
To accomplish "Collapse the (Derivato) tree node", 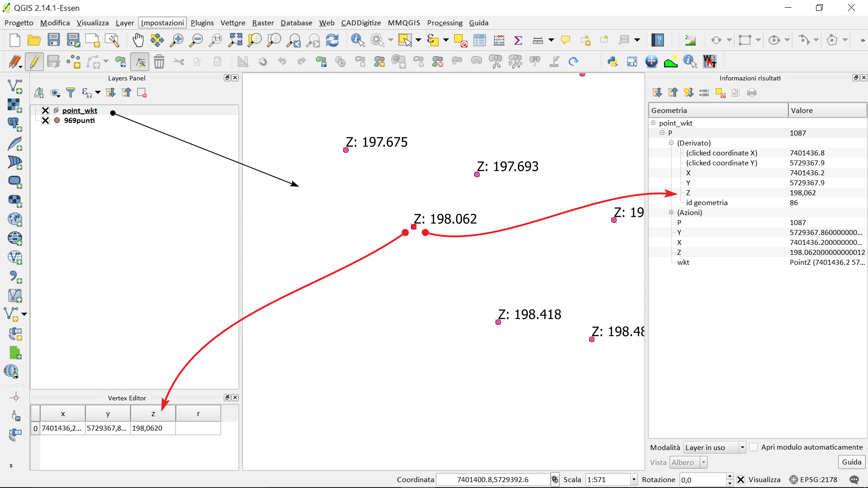I will point(671,143).
